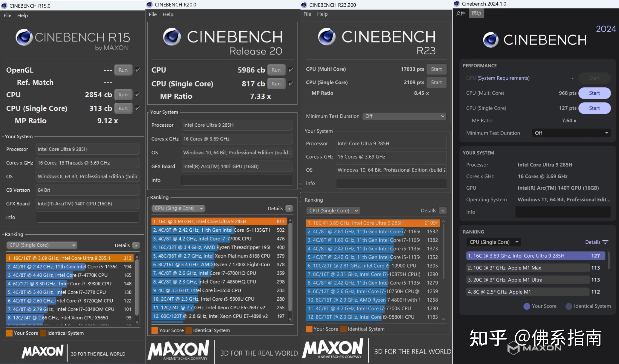Image resolution: width=619 pixels, height=364 pixels.
Task: Expand the Details chevron in R23 ranking
Action: pyautogui.click(x=443, y=211)
